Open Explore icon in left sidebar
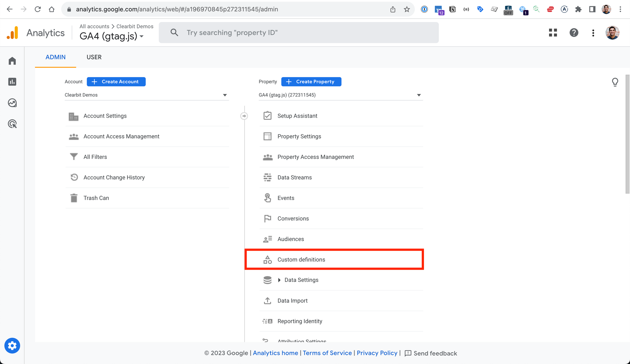 point(12,103)
